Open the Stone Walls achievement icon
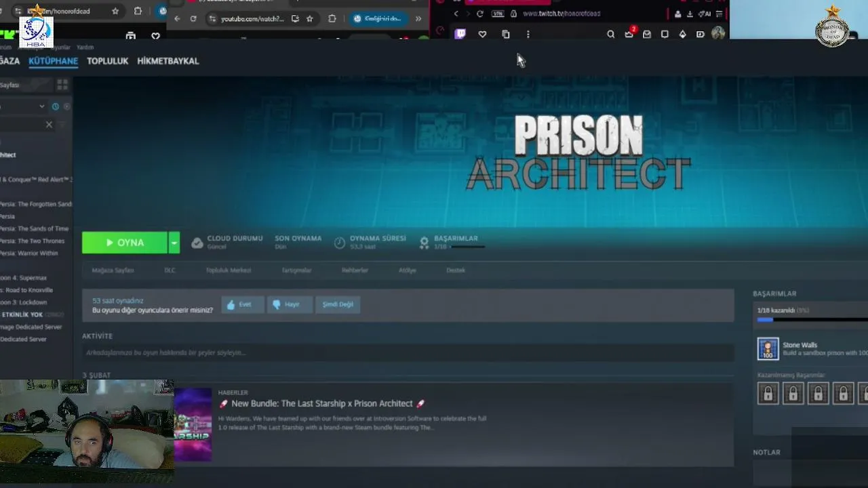The width and height of the screenshot is (868, 488). pyautogui.click(x=768, y=349)
